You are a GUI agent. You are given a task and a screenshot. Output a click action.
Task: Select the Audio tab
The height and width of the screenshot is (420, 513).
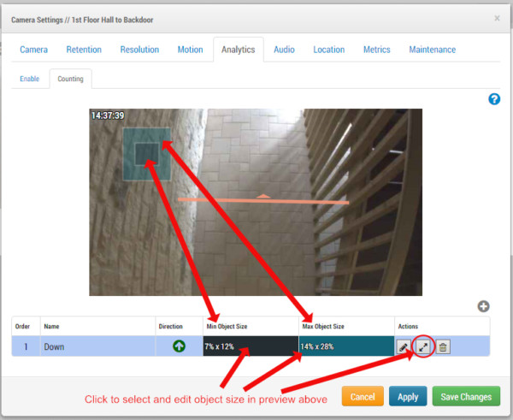(x=284, y=50)
